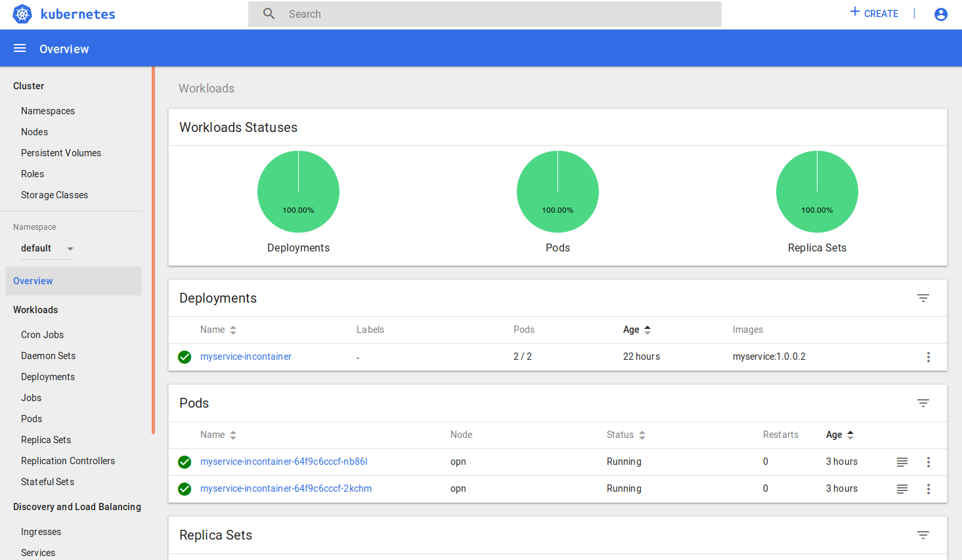View logs icon for pod ending 2kchm
This screenshot has height=560, width=962.
(902, 489)
